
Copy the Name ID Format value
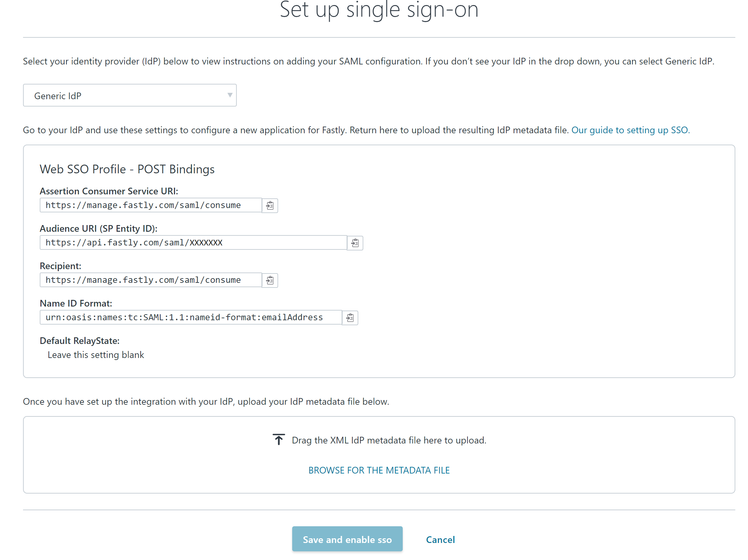pyautogui.click(x=350, y=318)
